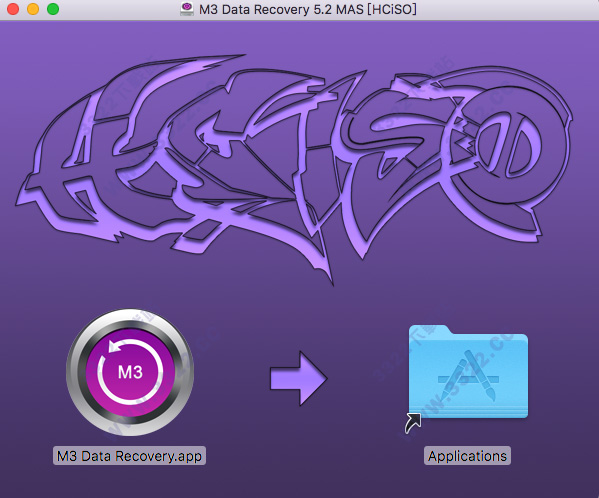The width and height of the screenshot is (599, 498).
Task: Click the App Store 'A' glyph on folder
Action: point(468,376)
